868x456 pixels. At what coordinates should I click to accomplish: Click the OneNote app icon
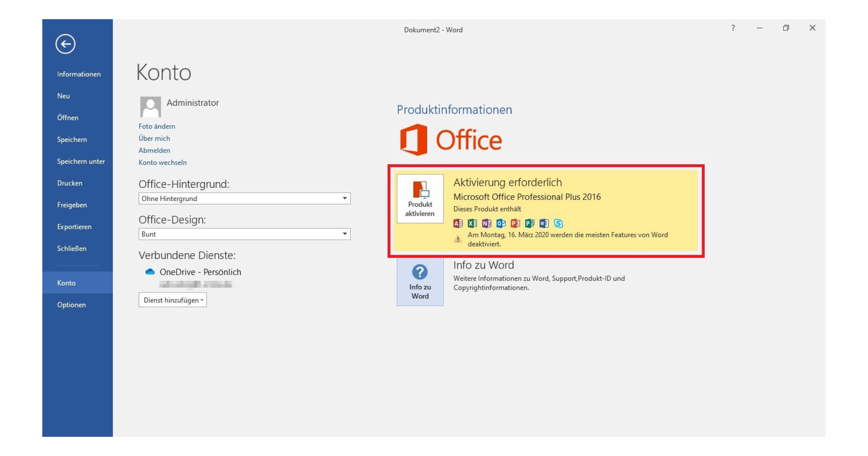[487, 223]
